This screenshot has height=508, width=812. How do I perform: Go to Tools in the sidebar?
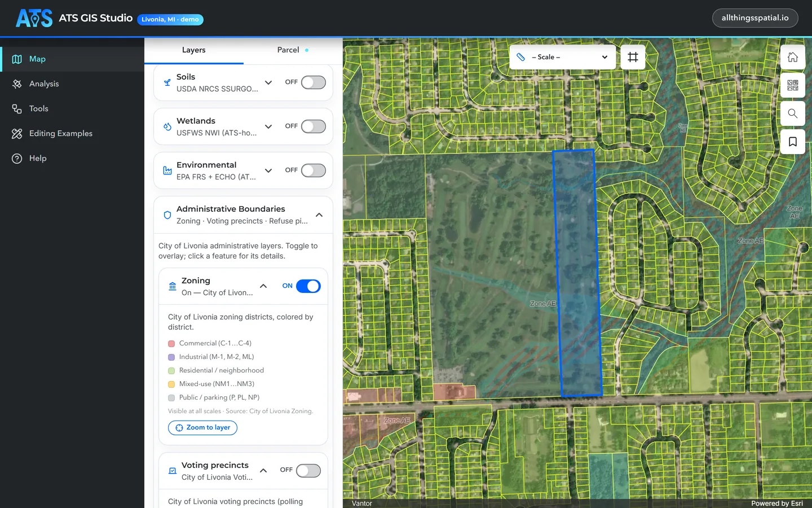(72, 109)
